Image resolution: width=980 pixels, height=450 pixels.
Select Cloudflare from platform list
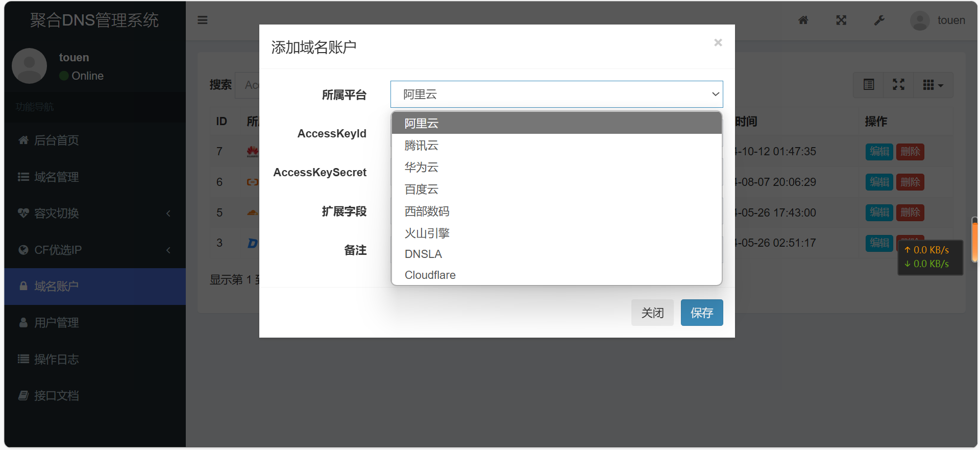430,275
